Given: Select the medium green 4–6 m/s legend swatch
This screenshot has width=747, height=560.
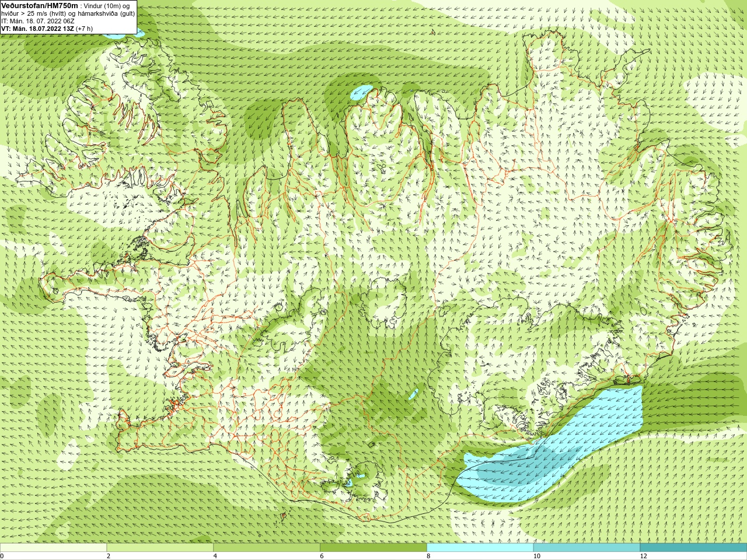Looking at the screenshot, I should coord(267,548).
